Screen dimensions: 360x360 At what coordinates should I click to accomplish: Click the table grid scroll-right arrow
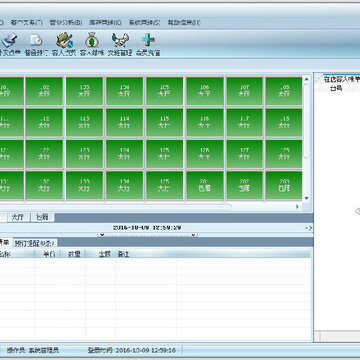click(297, 207)
